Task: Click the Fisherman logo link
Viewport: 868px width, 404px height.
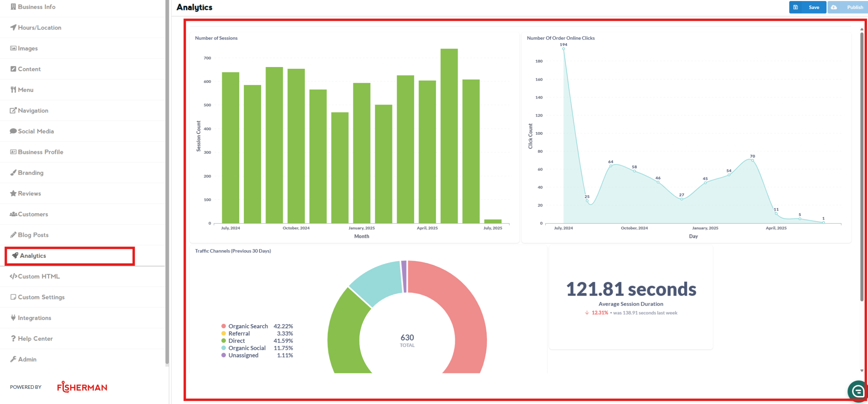Action: coord(82,387)
